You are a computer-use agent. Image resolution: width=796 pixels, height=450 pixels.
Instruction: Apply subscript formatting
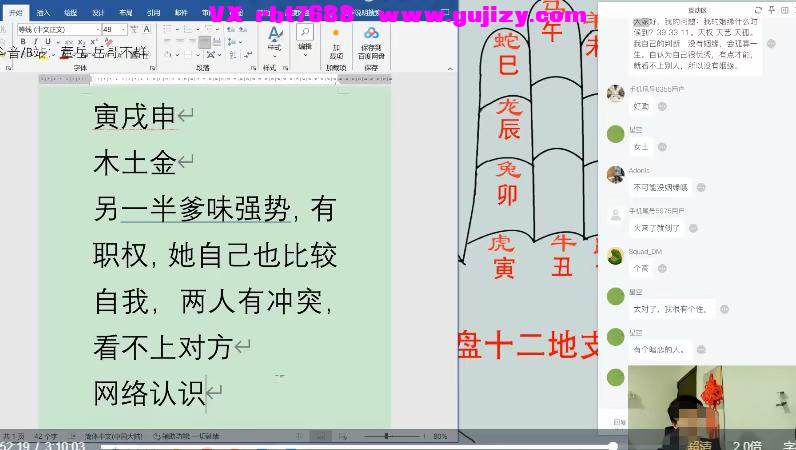click(x=81, y=42)
